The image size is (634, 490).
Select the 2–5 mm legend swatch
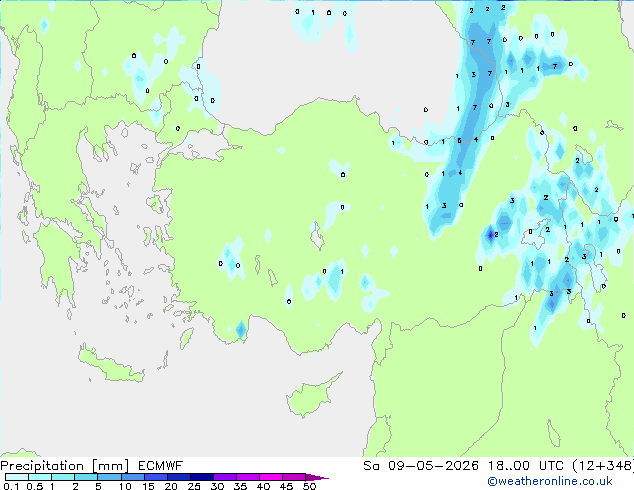[86, 477]
